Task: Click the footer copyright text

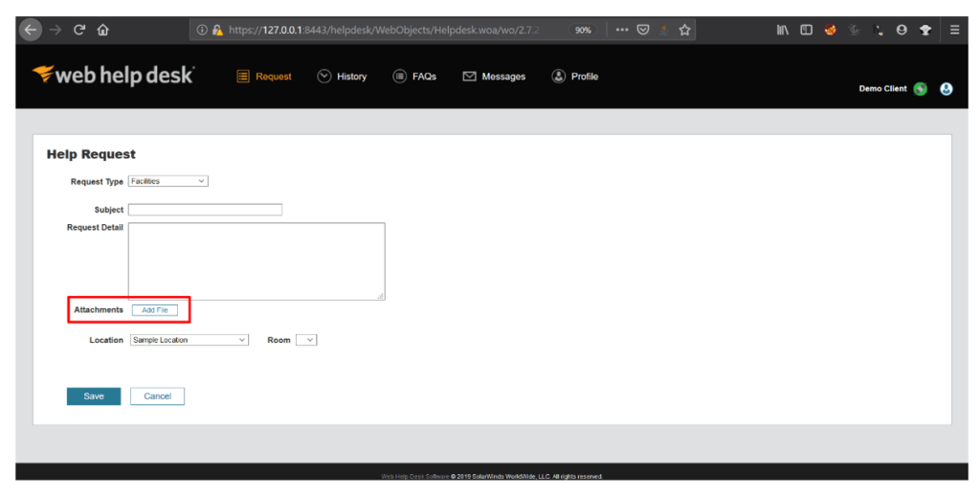Action: pyautogui.click(x=492, y=476)
